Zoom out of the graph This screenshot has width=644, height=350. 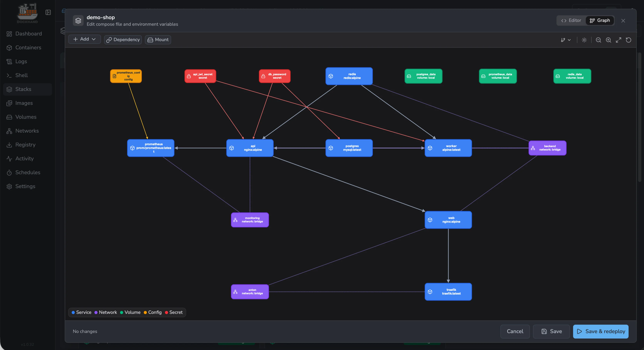(599, 40)
